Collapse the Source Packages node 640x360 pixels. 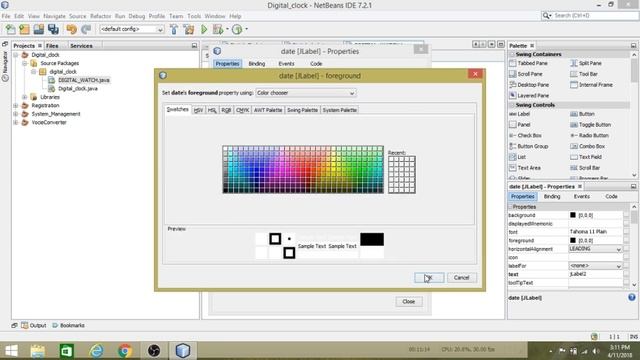click(x=25, y=63)
